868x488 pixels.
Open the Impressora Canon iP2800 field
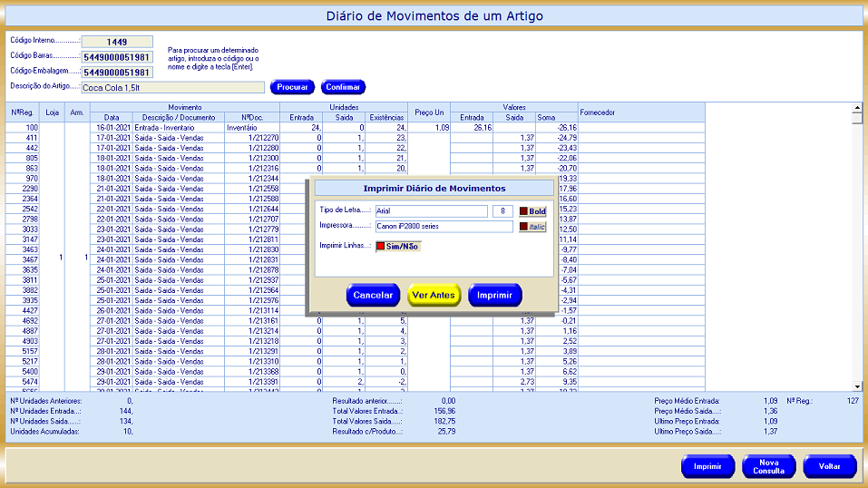point(443,227)
